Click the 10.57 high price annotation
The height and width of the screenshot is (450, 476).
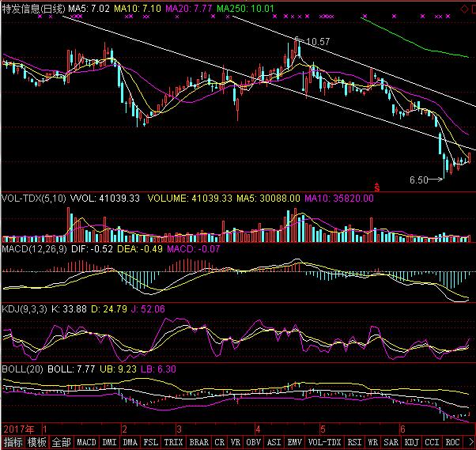coord(318,42)
